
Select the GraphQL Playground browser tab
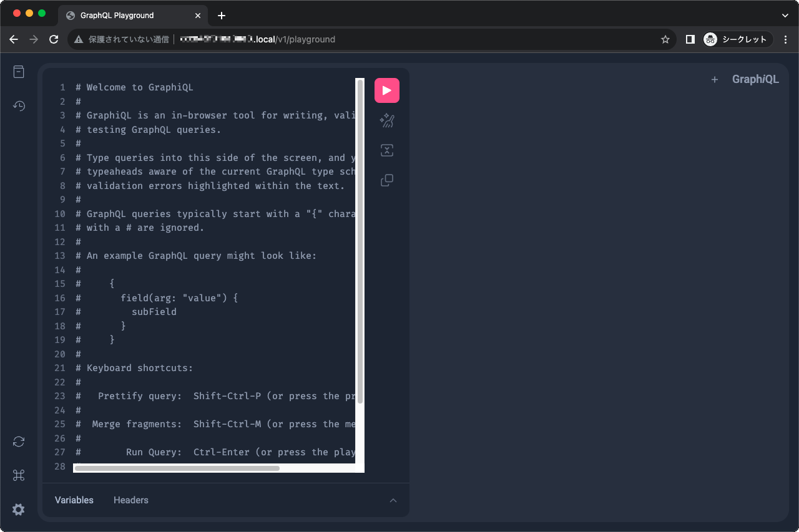point(134,16)
